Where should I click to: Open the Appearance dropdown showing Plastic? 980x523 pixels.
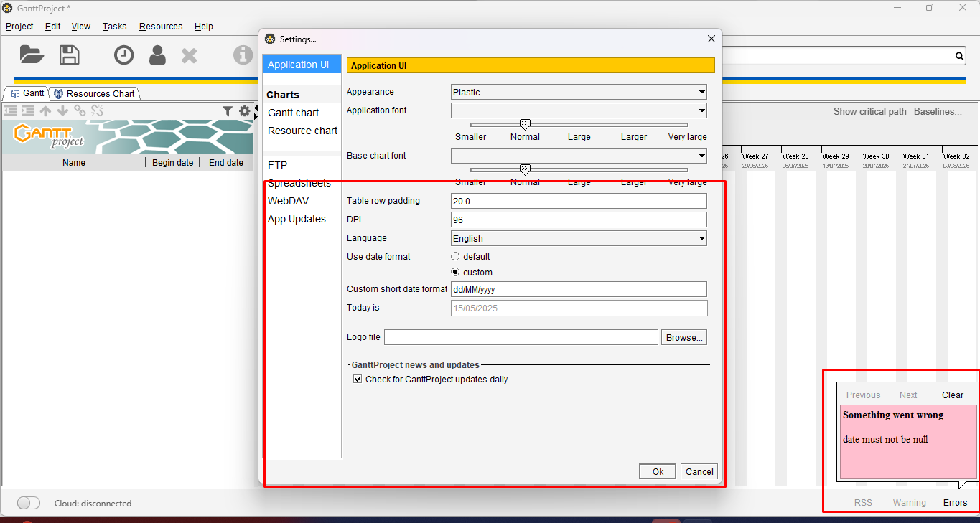[x=579, y=92]
